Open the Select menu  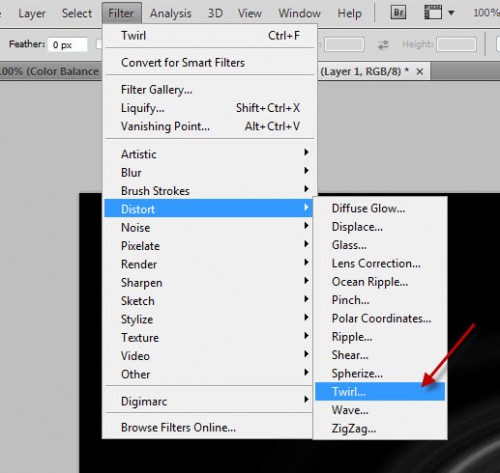point(77,13)
